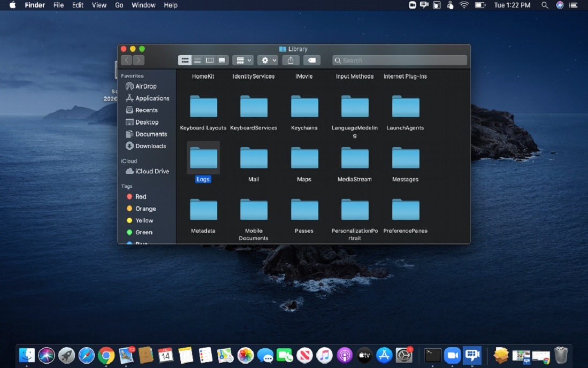Viewport: 588px width, 368px height.
Task: Click the Wi-Fi status icon
Action: [x=464, y=5]
